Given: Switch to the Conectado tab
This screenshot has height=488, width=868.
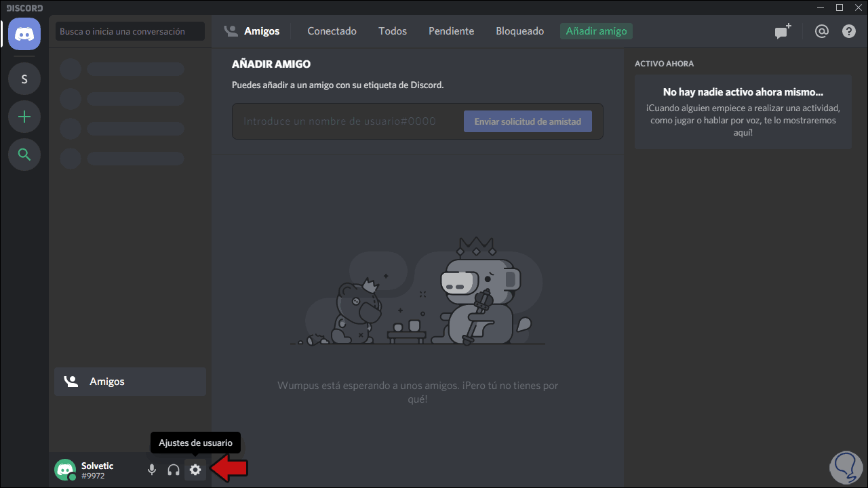Looking at the screenshot, I should pyautogui.click(x=332, y=31).
